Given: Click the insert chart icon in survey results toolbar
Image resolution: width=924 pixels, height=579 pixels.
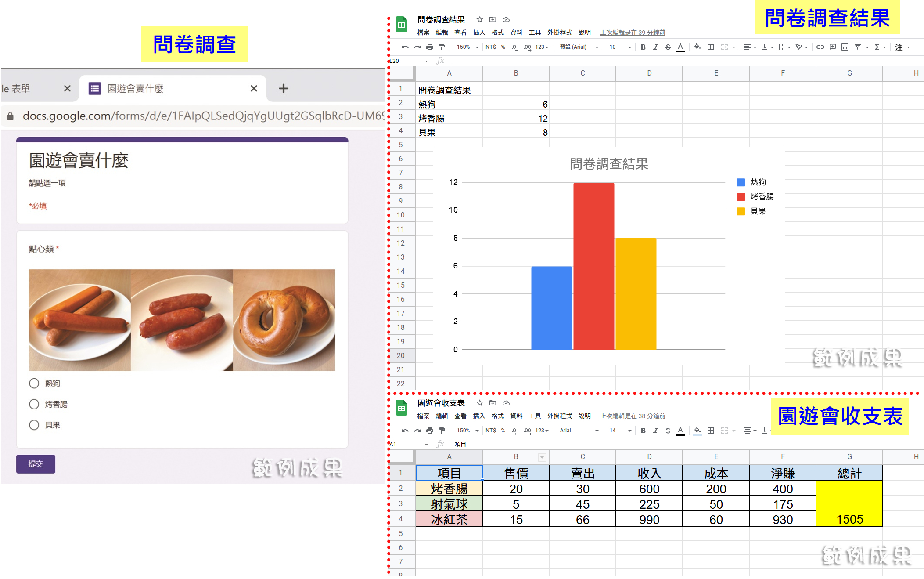Looking at the screenshot, I should [845, 47].
